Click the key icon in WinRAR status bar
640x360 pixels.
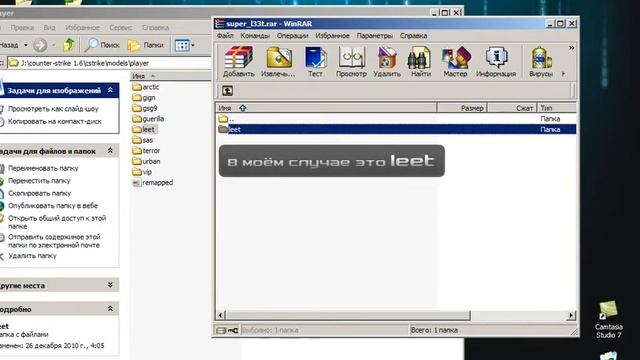click(x=233, y=330)
